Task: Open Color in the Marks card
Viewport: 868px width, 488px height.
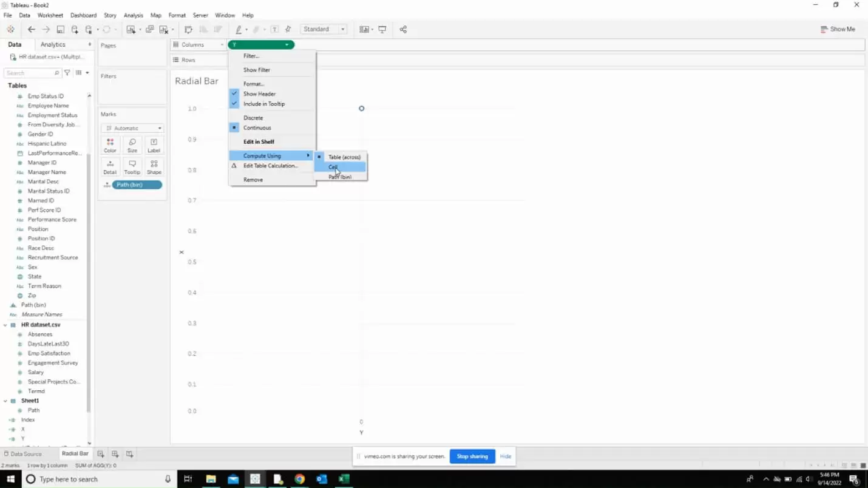Action: click(x=110, y=146)
